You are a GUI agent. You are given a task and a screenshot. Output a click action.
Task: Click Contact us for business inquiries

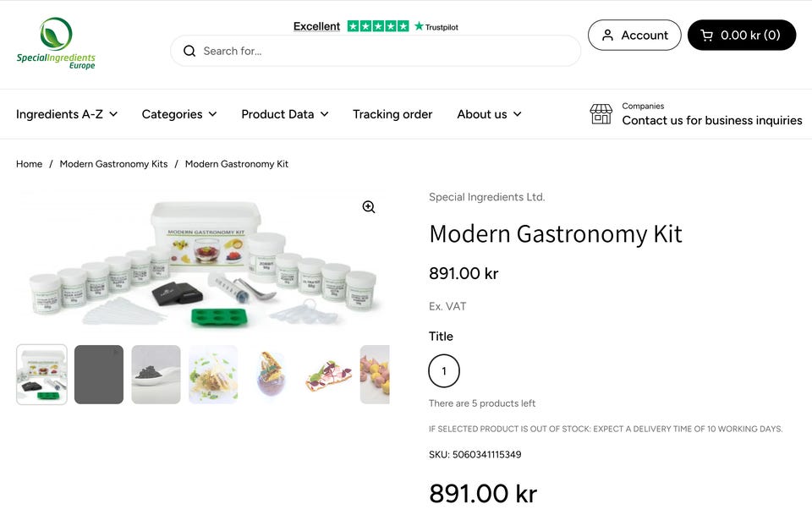(711, 121)
